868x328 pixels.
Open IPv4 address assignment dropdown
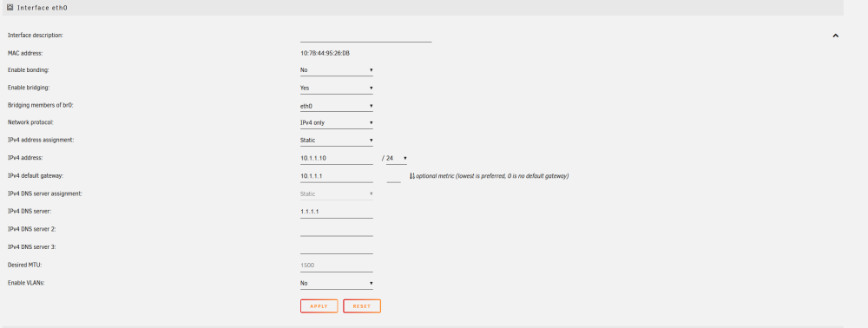(337, 141)
